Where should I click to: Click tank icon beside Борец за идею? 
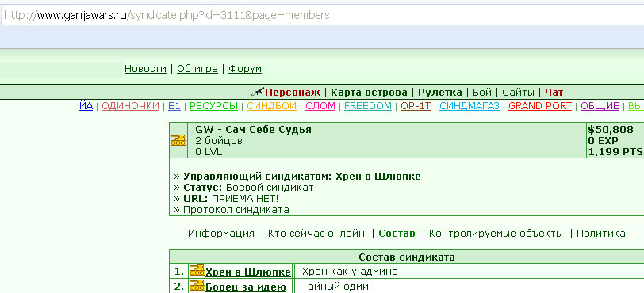[x=197, y=285]
